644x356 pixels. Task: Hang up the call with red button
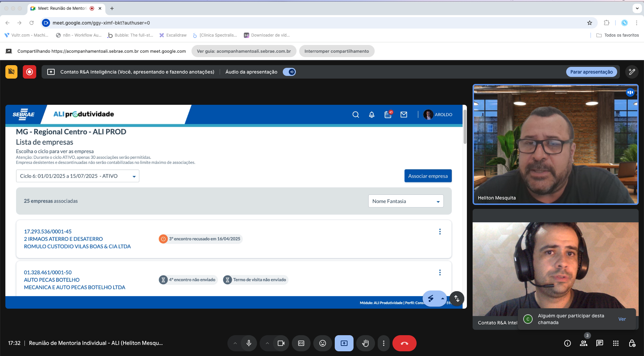[405, 343]
